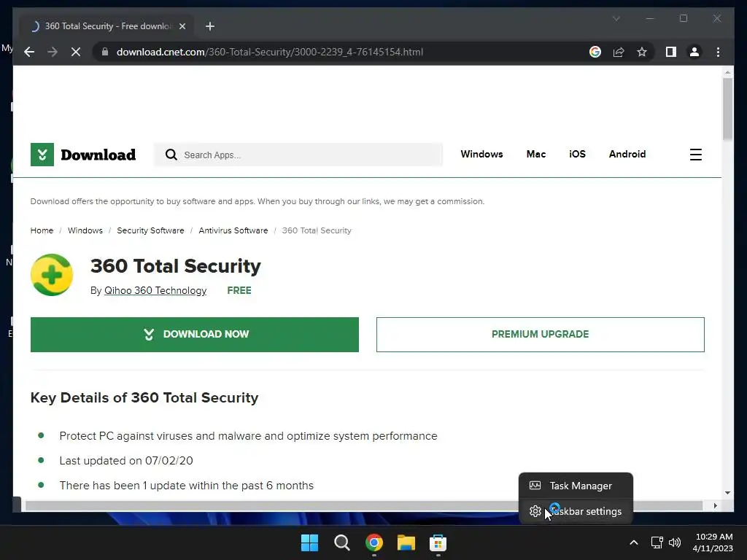The image size is (747, 560).
Task: Stop loading the page with X button
Action: tap(76, 52)
